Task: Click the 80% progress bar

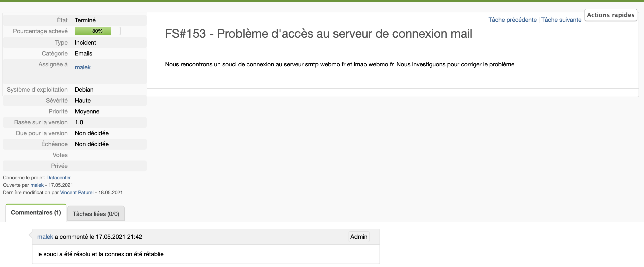Action: (97, 31)
